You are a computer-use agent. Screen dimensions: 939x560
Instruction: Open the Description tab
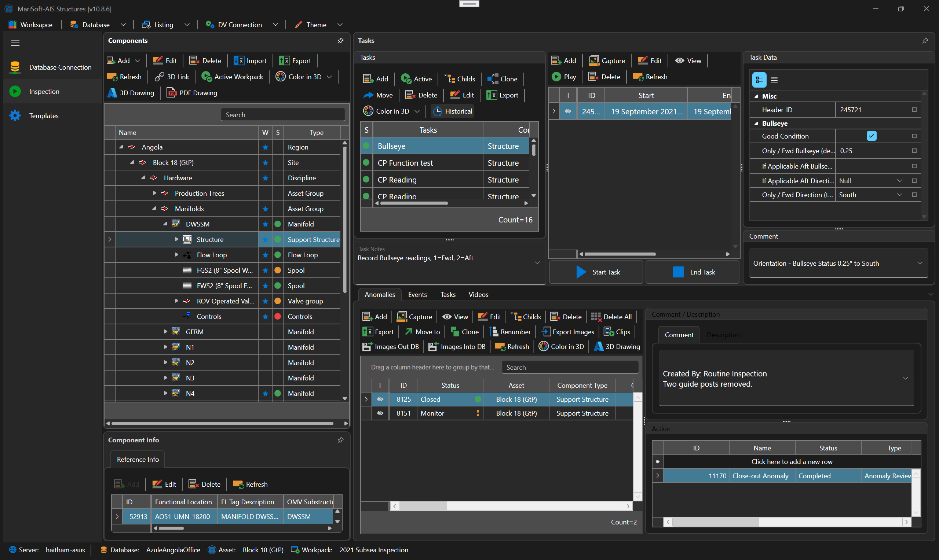(723, 335)
